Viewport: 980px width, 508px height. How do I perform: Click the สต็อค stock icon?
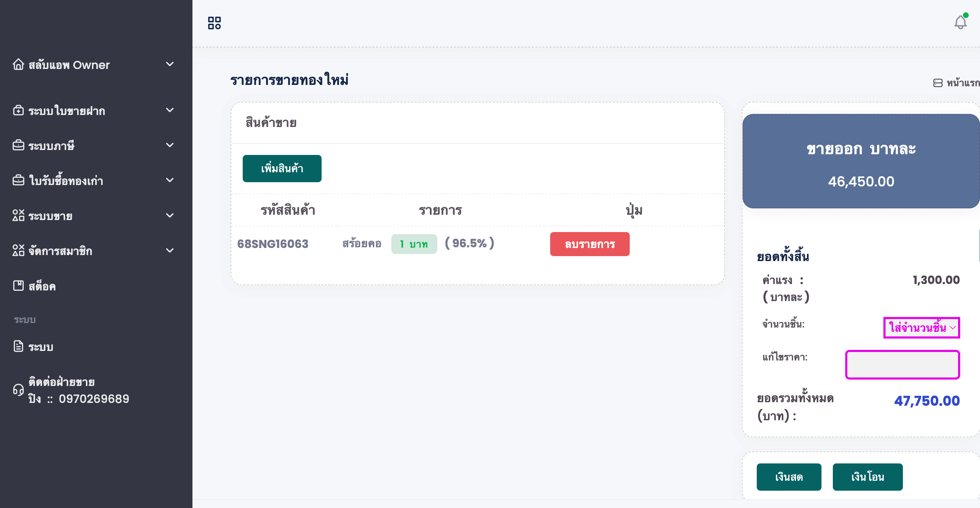[x=18, y=286]
